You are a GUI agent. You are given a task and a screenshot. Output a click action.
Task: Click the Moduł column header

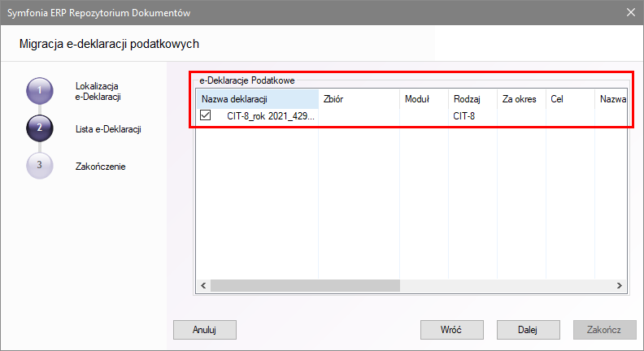(423, 99)
